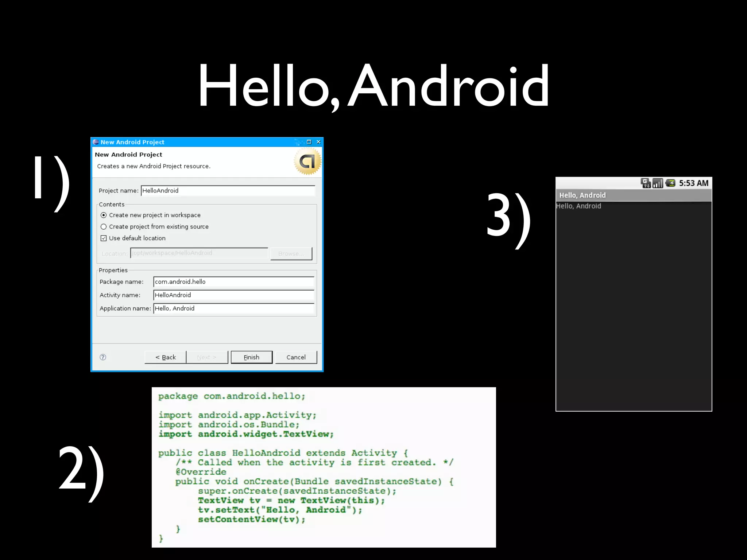The image size is (747, 560).
Task: Click the Eclipse icon in dialog title bar
Action: tap(96, 142)
